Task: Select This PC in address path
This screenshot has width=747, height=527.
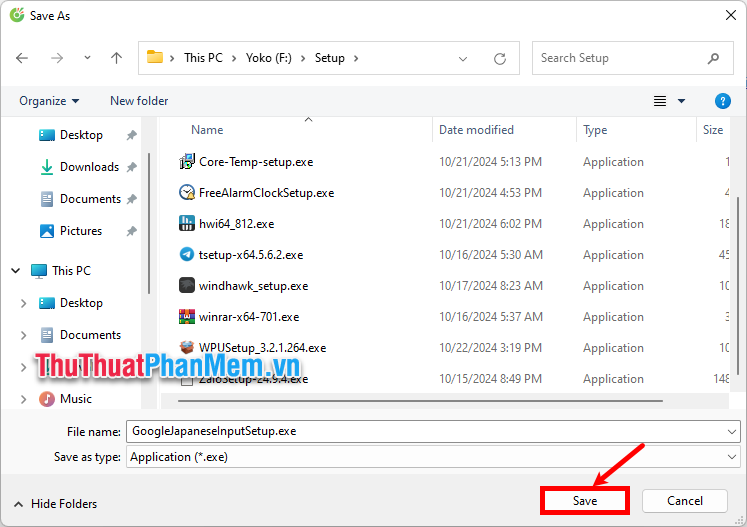Action: click(x=203, y=58)
